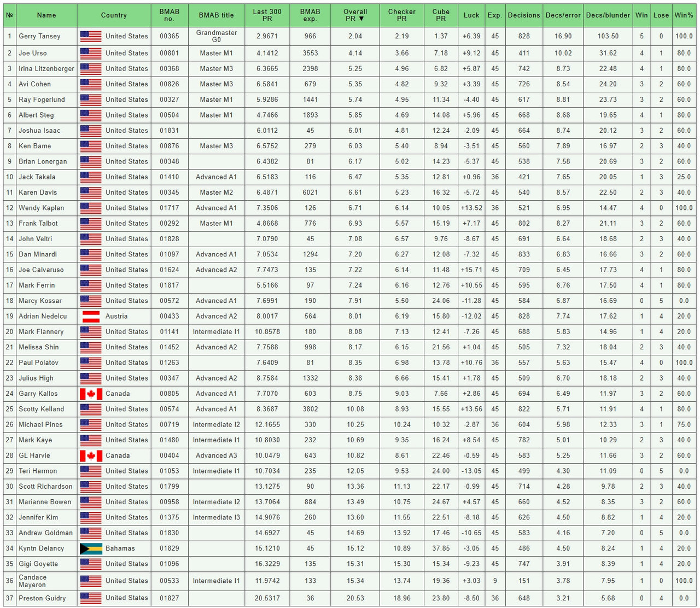This screenshot has width=700, height=608.
Task: Select BMAB exp. value 6021
Action: click(310, 192)
